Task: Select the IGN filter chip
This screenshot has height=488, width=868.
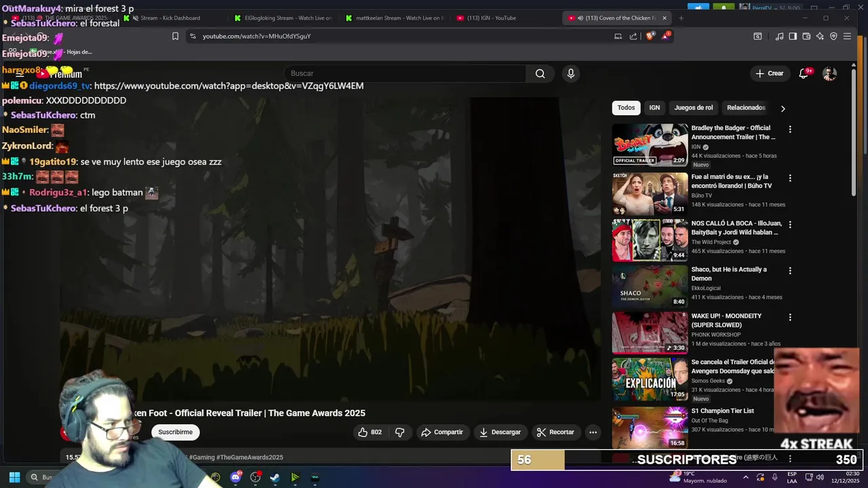Action: [654, 108]
